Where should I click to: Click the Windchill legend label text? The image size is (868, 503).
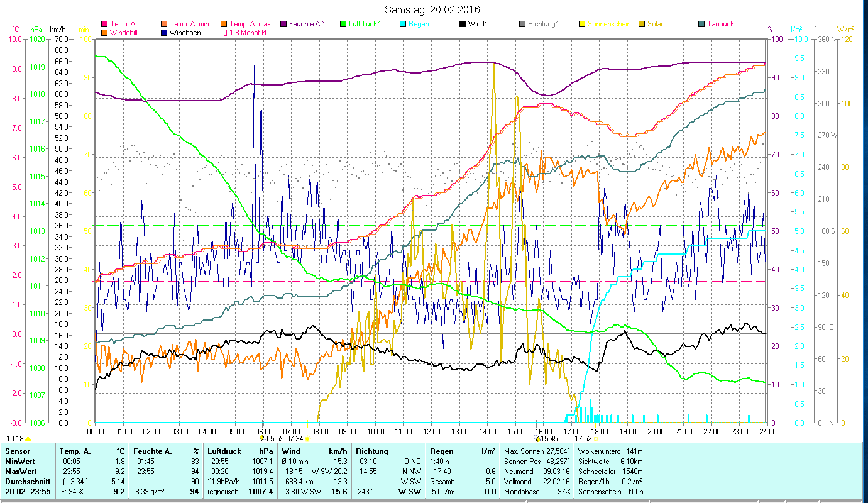(x=124, y=32)
